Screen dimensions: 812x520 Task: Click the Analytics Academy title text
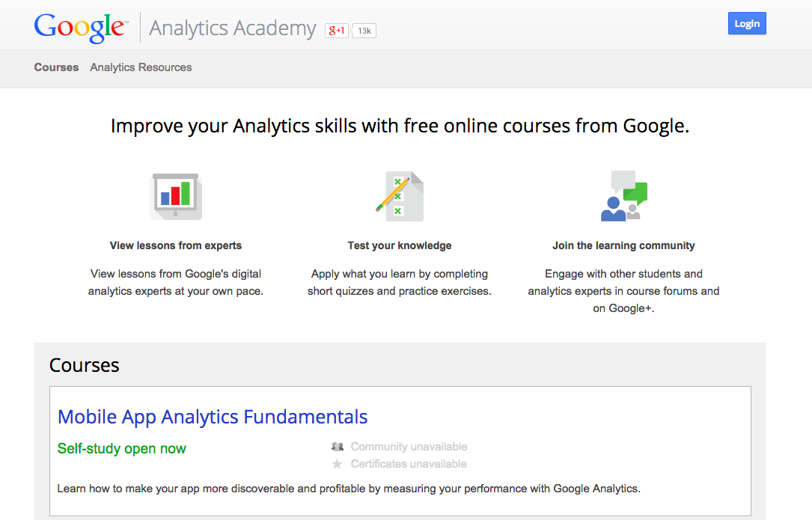[233, 28]
